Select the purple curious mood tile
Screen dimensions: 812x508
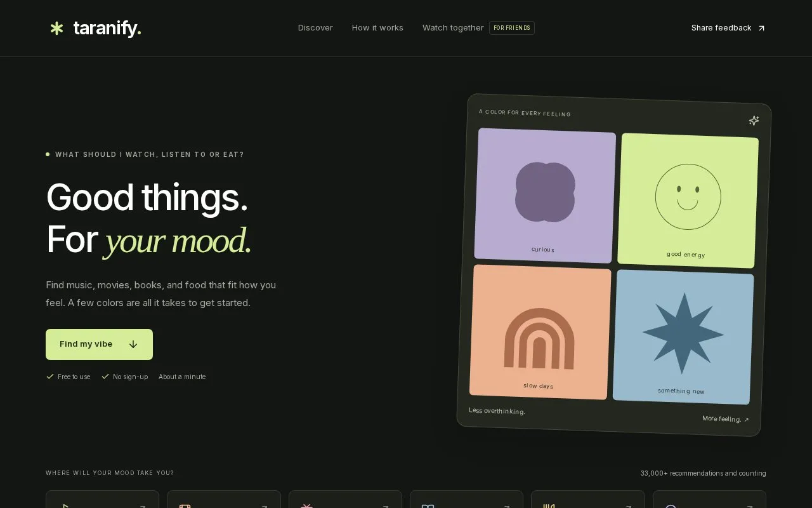[545, 196]
